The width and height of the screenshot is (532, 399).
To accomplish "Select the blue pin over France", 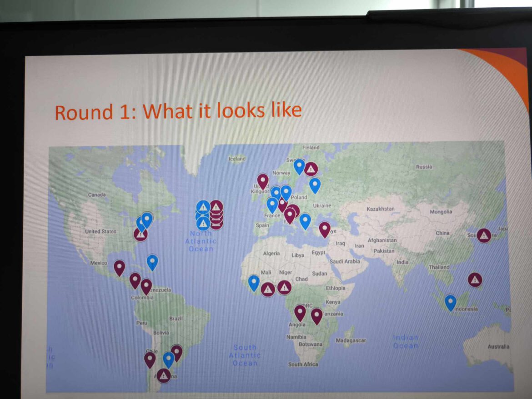I will tap(272, 204).
